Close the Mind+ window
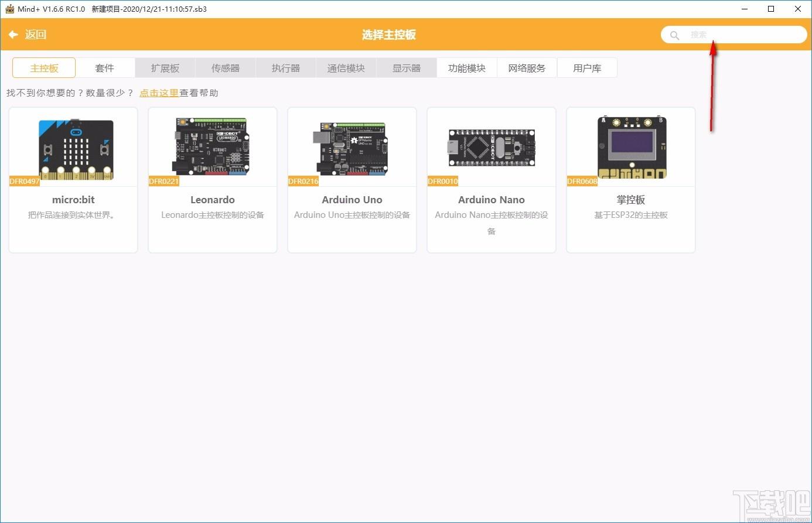812x523 pixels. click(x=798, y=9)
